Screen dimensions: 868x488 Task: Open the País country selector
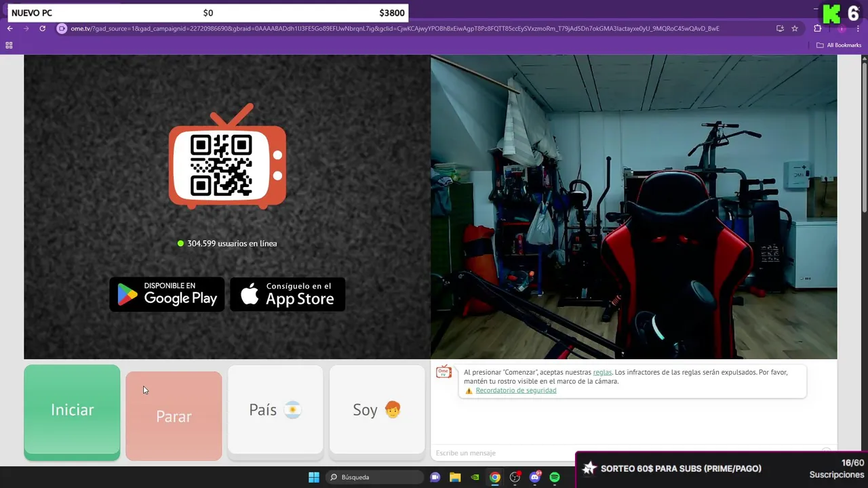tap(275, 410)
